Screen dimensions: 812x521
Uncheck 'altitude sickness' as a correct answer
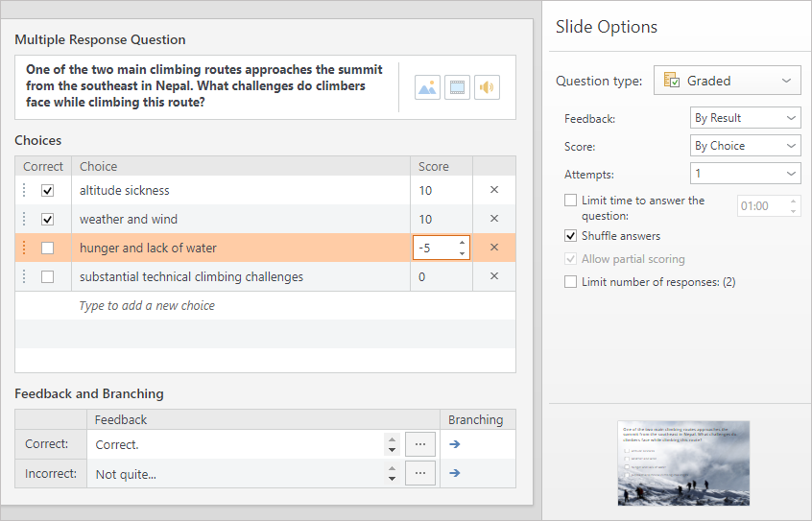click(x=48, y=191)
